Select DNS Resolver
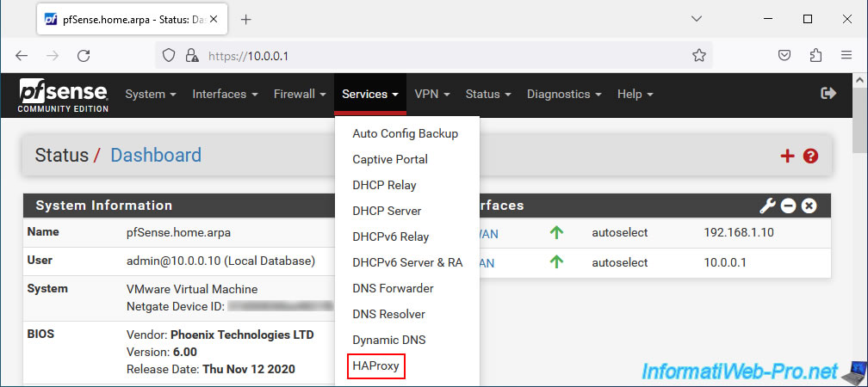The image size is (868, 387). [388, 315]
